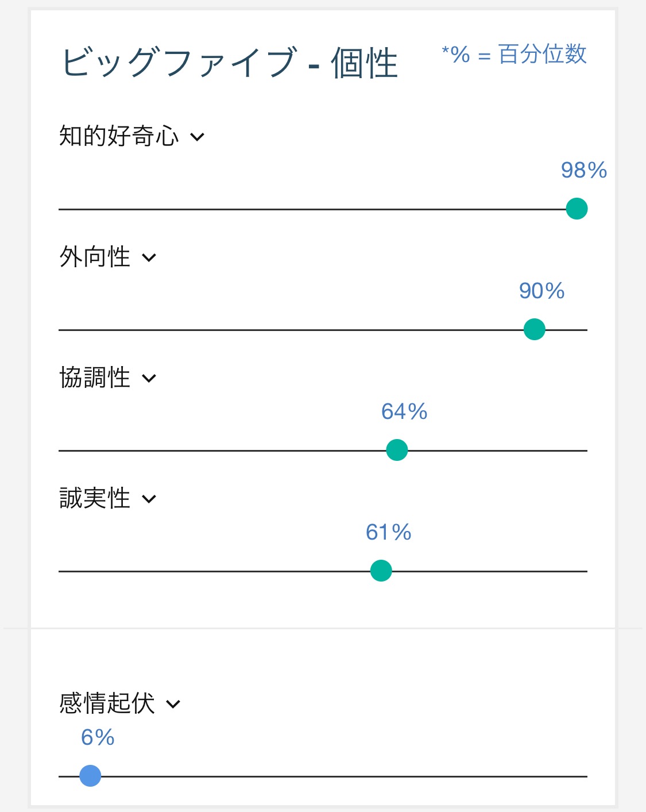The width and height of the screenshot is (646, 812).
Task: Click the 64% percentile value label
Action: pyautogui.click(x=404, y=411)
